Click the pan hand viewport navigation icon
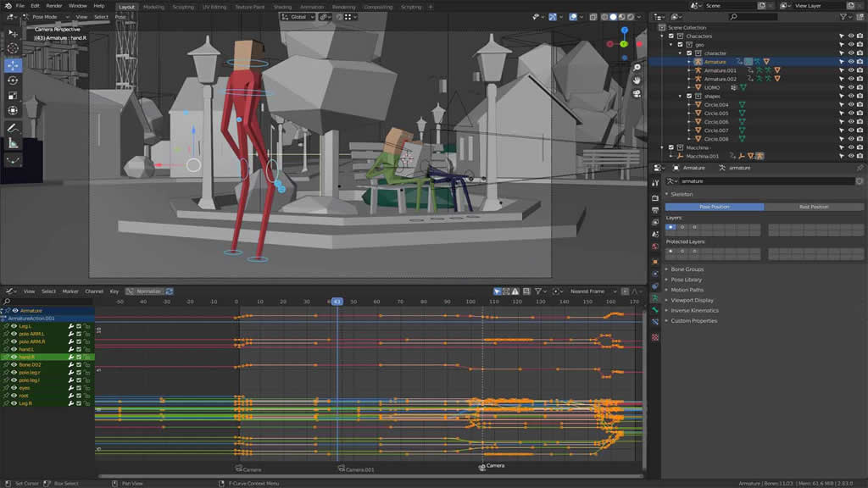 [x=637, y=80]
